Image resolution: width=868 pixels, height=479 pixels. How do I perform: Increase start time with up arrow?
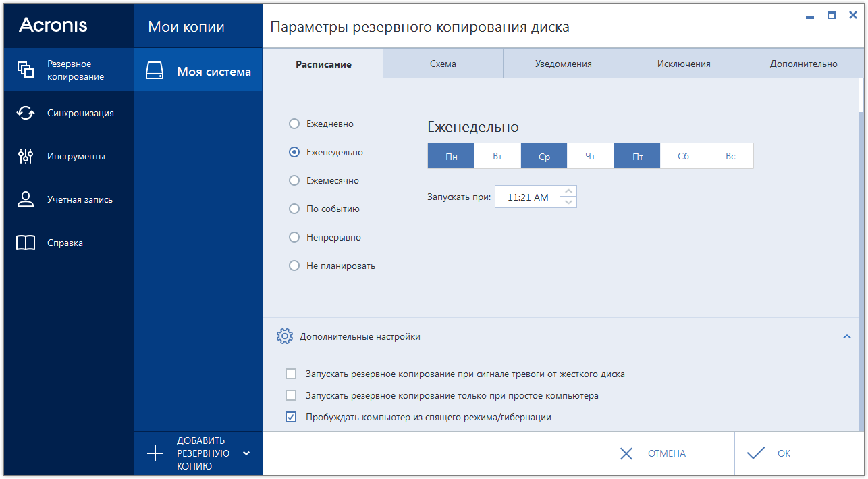[x=569, y=191]
